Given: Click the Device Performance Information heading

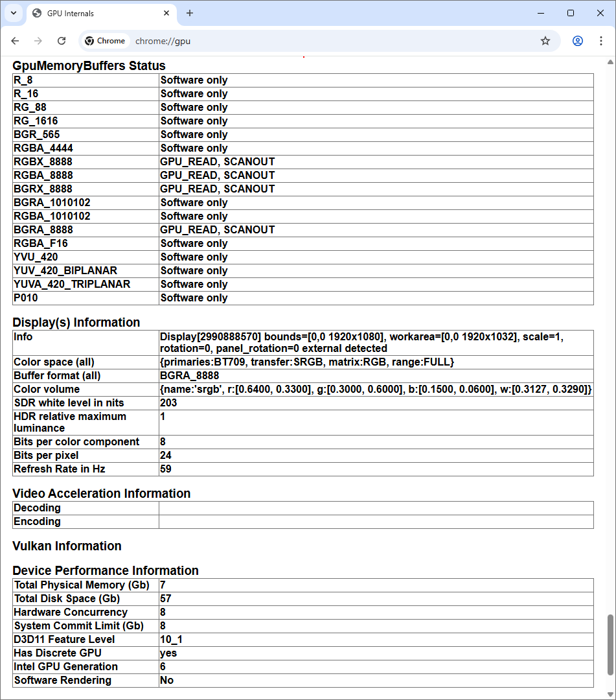Looking at the screenshot, I should pyautogui.click(x=106, y=570).
